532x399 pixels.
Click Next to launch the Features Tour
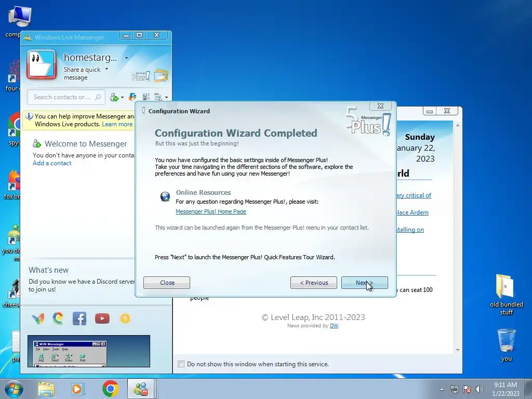tap(364, 283)
